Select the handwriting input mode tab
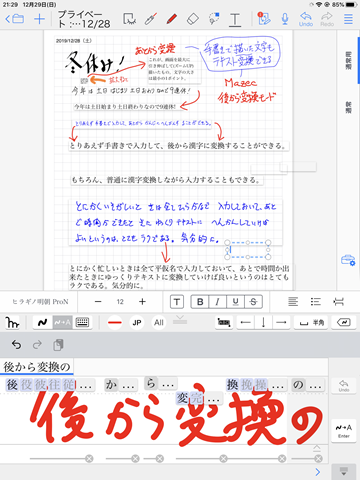The height and width of the screenshot is (480, 360). click(43, 322)
